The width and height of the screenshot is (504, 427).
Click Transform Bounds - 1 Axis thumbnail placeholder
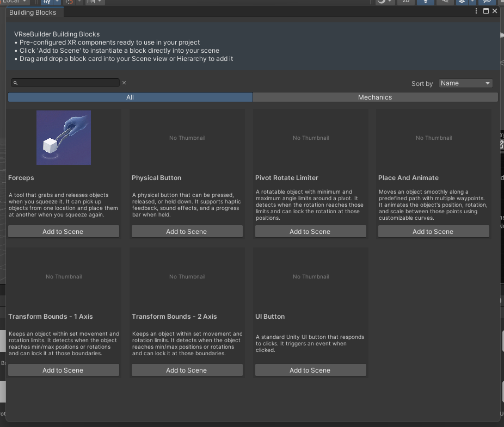pos(64,277)
